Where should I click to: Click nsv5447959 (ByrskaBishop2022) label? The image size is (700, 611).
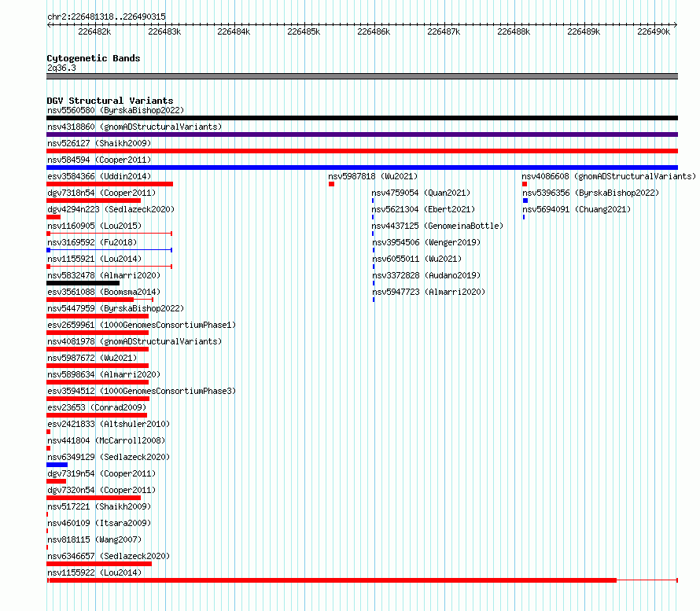click(x=116, y=308)
